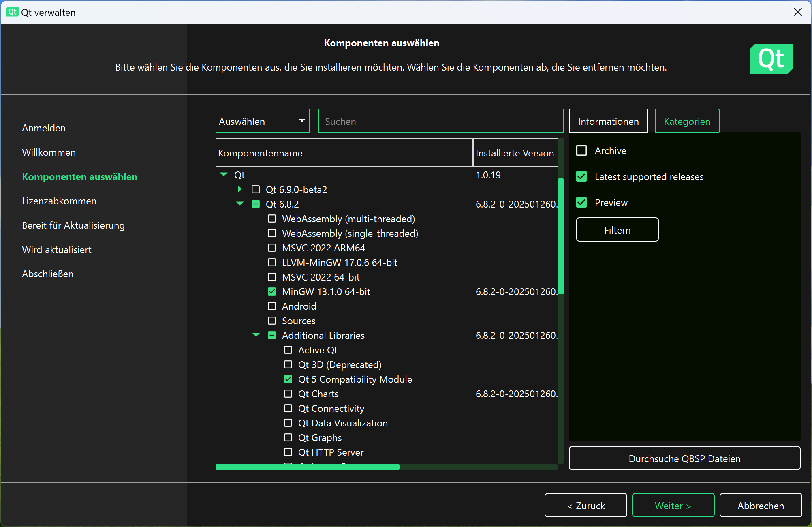Screen dimensions: 812x527
Task: Select the Abschließen step
Action: pos(48,274)
